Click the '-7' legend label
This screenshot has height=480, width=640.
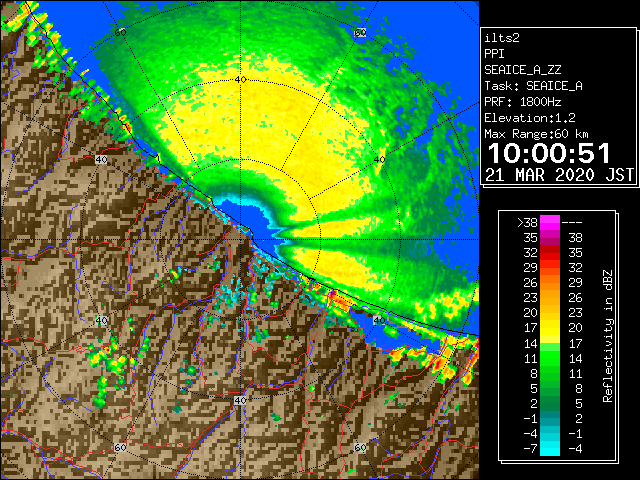(530, 449)
